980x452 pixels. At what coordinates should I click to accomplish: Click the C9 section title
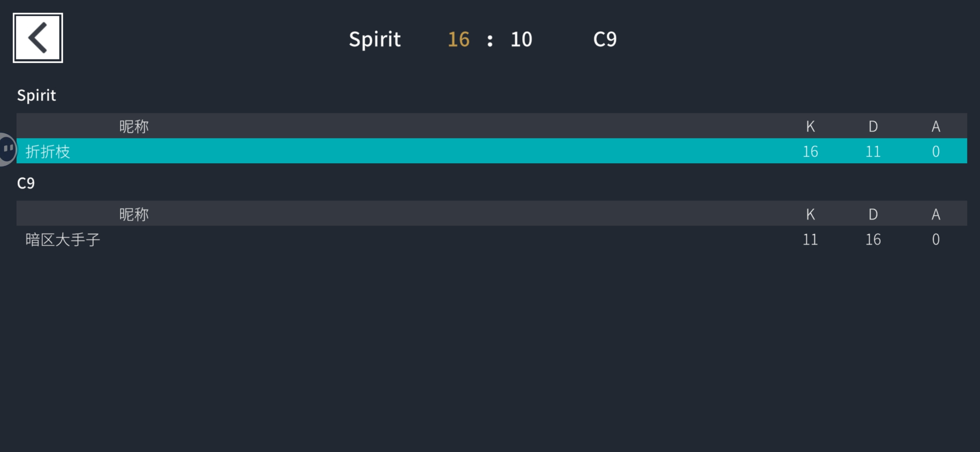pos(26,183)
